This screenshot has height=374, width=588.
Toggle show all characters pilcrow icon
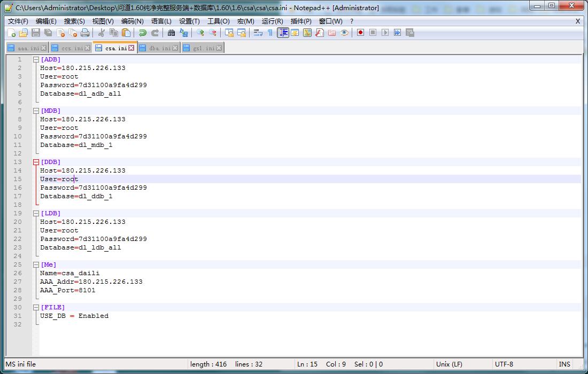pyautogui.click(x=270, y=33)
